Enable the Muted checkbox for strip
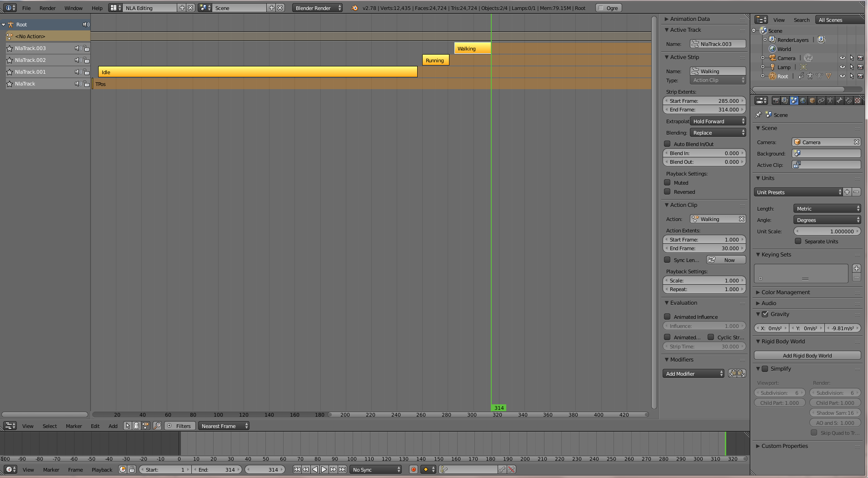Image resolution: width=868 pixels, height=478 pixels. click(667, 183)
